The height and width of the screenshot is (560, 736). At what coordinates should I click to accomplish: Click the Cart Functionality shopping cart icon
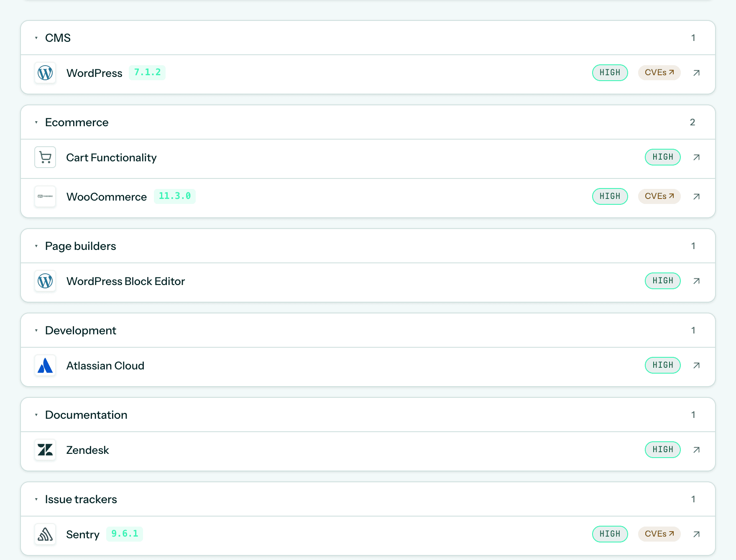(x=45, y=158)
